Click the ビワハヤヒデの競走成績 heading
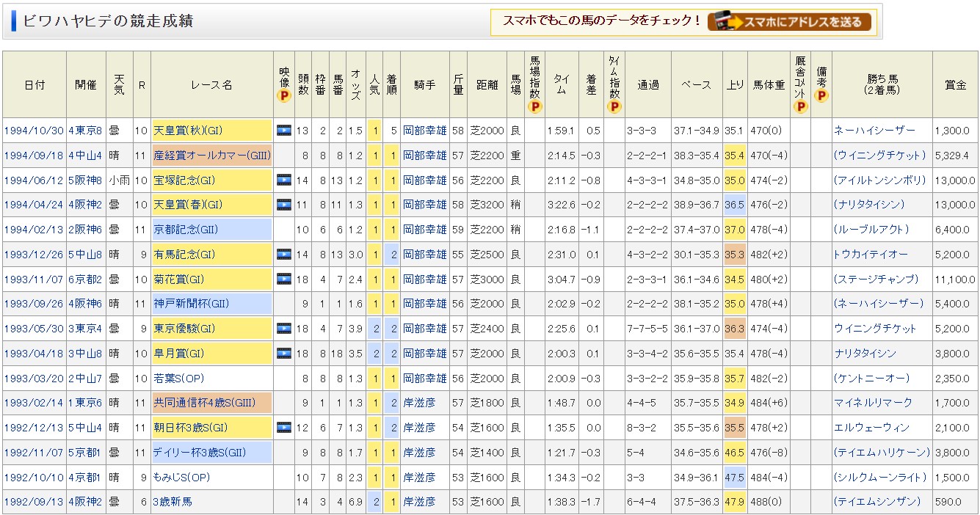 click(108, 21)
